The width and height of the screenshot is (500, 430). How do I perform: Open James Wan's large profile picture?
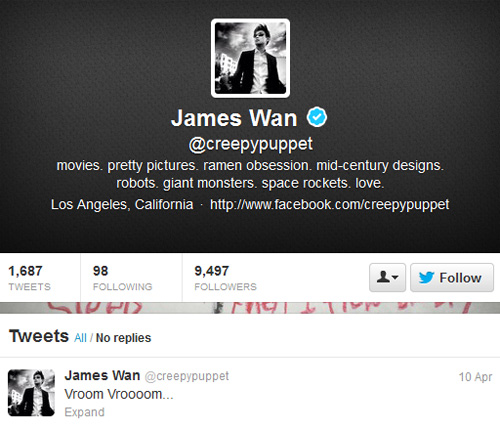pyautogui.click(x=250, y=58)
